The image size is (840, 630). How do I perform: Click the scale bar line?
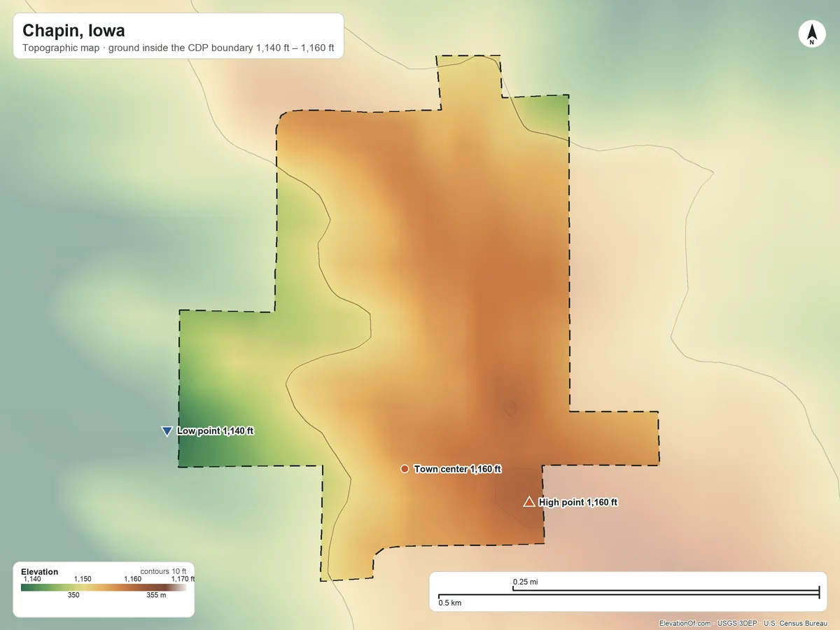[629, 594]
